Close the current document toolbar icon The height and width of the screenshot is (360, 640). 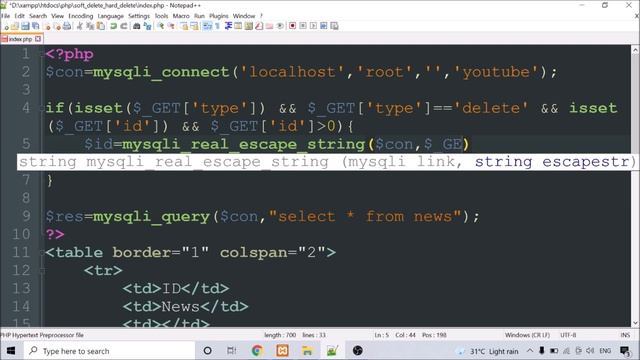pos(47,26)
